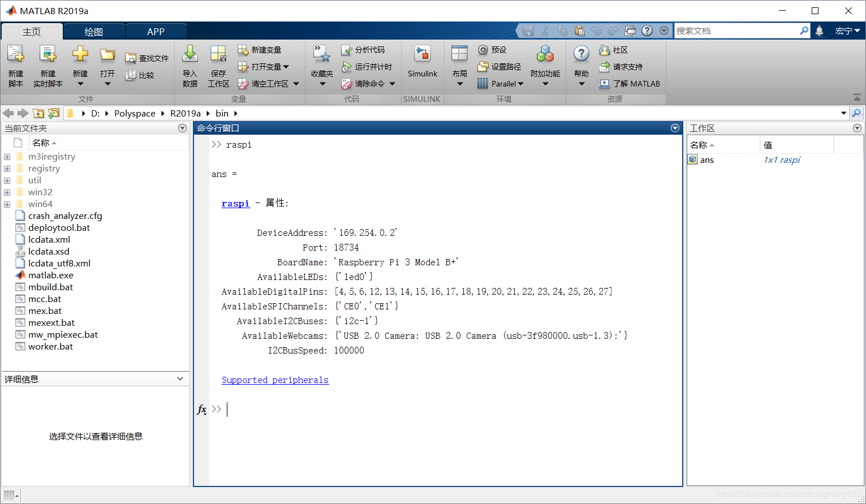Click Analyze Code (分析代码) icon
This screenshot has width=866, height=504.
pos(347,50)
